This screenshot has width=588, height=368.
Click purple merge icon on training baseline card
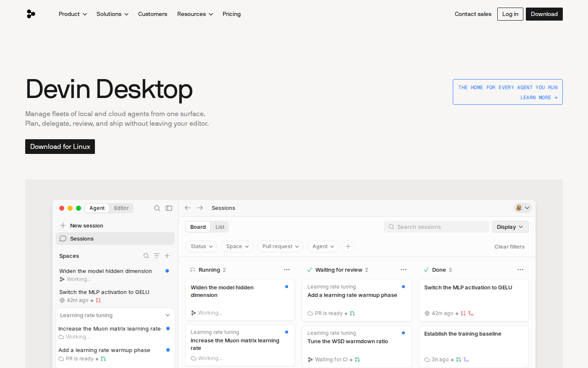coord(466,360)
